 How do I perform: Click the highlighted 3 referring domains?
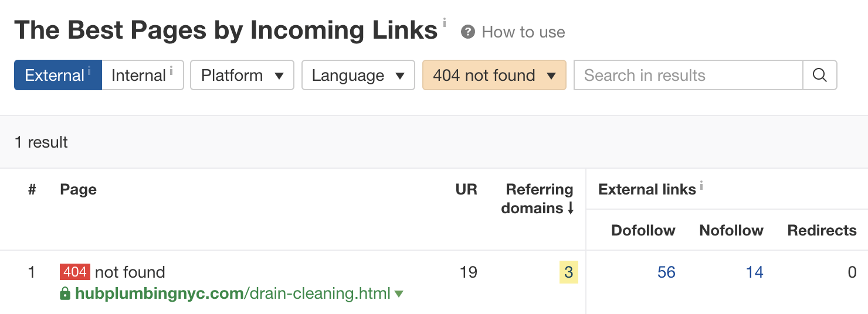pyautogui.click(x=568, y=272)
